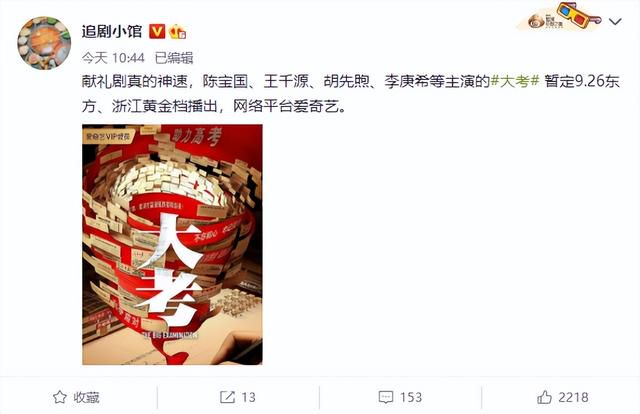The height and width of the screenshot is (414, 640).
Task: Click the repost share icon
Action: point(227,397)
